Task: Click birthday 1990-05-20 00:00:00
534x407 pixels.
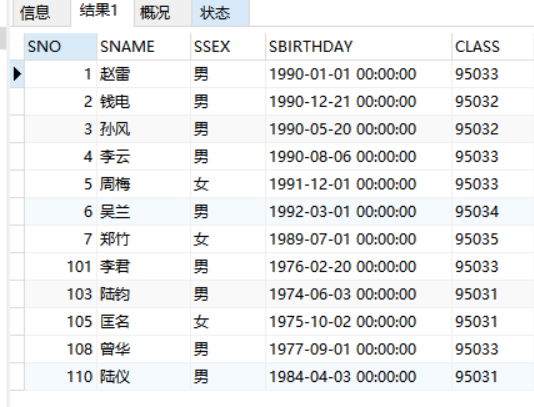Action: pyautogui.click(x=359, y=129)
